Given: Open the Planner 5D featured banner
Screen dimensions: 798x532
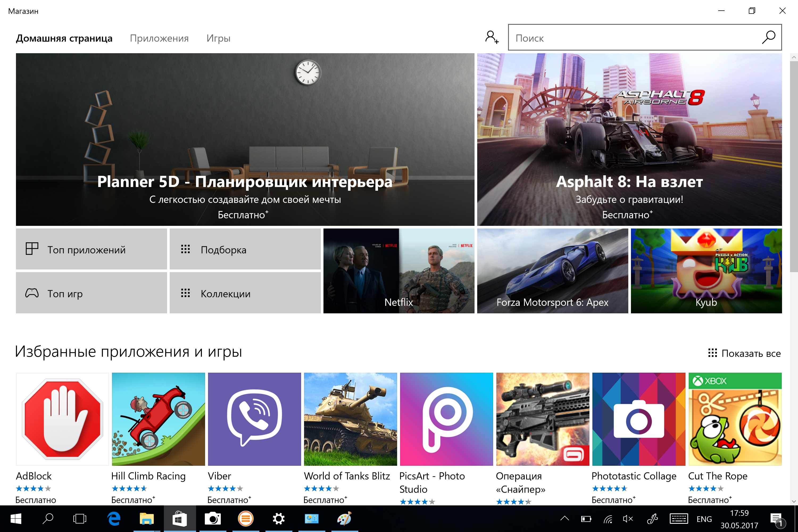Looking at the screenshot, I should pyautogui.click(x=245, y=139).
